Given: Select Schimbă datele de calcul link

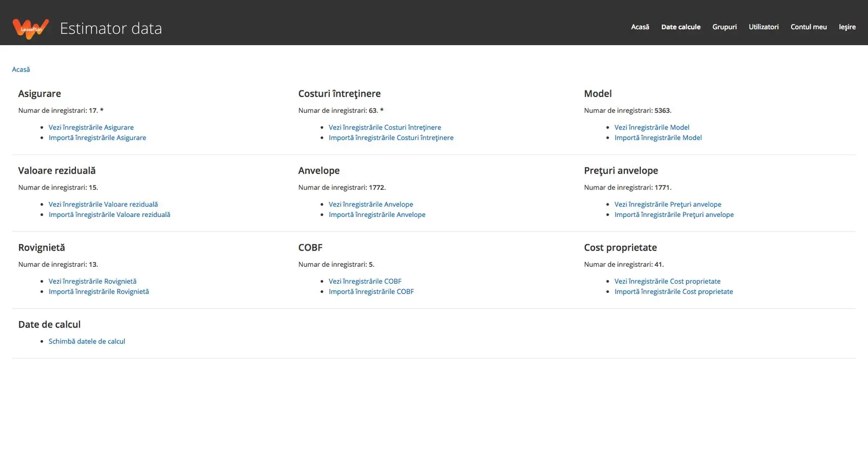Looking at the screenshot, I should click(87, 342).
